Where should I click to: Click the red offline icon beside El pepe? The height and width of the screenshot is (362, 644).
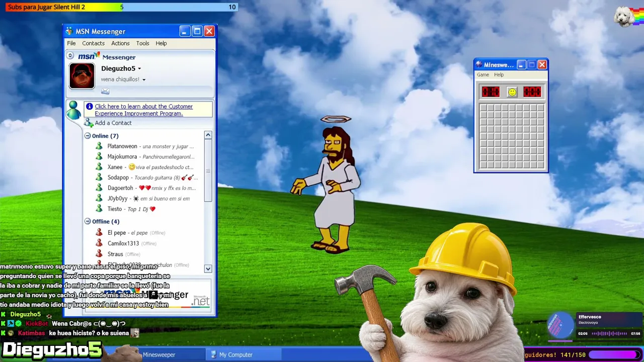pyautogui.click(x=99, y=233)
